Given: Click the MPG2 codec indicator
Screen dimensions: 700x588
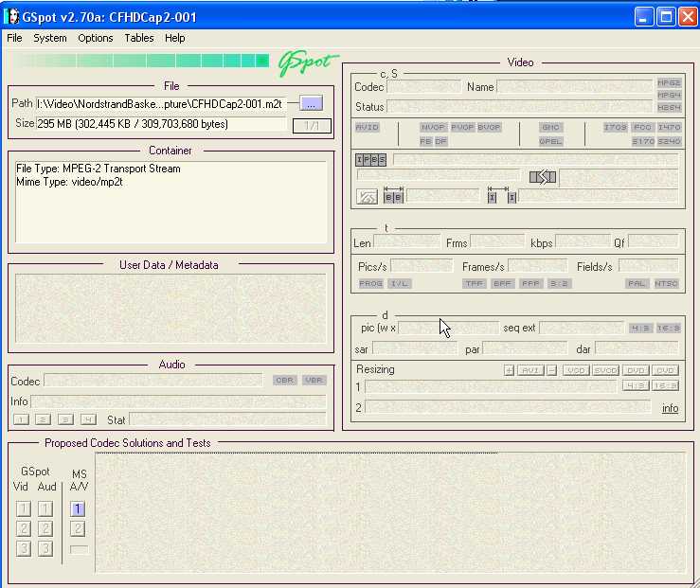Looking at the screenshot, I should click(669, 83).
